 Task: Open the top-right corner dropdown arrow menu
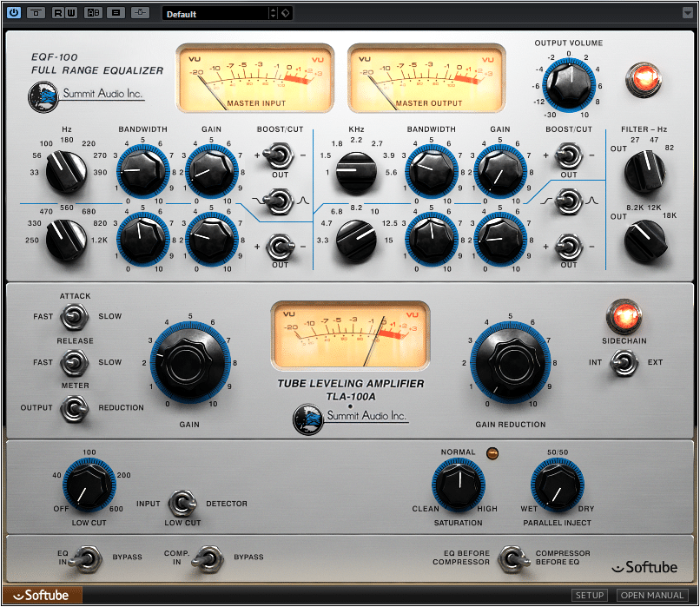(x=688, y=13)
